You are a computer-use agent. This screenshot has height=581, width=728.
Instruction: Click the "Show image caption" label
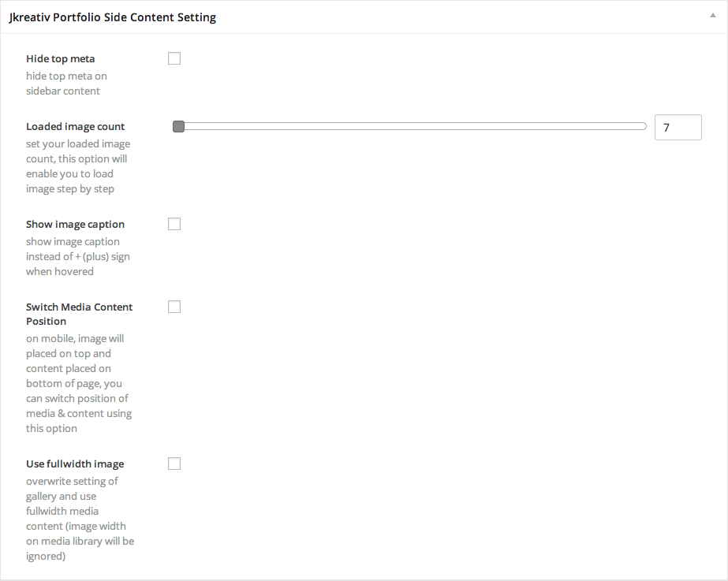tap(75, 224)
